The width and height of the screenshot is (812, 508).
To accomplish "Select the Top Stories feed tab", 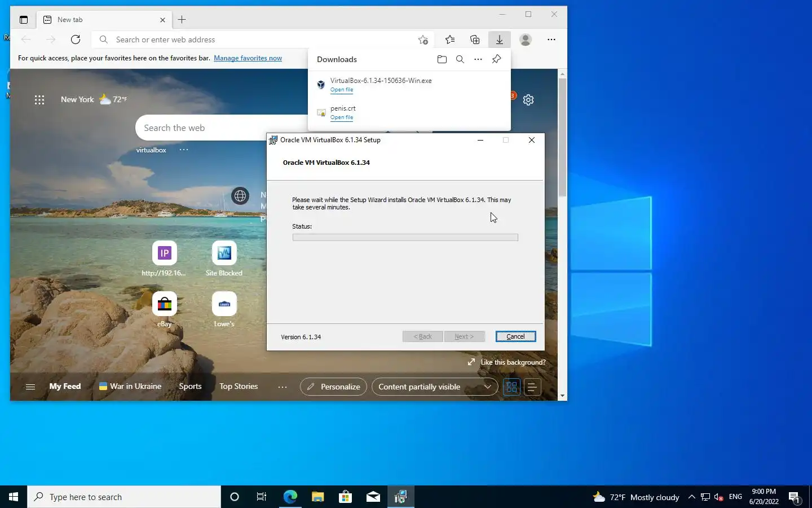I will [239, 386].
